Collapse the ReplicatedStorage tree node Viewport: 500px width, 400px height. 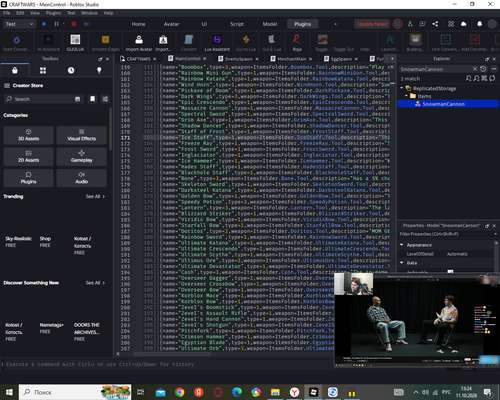tap(402, 88)
